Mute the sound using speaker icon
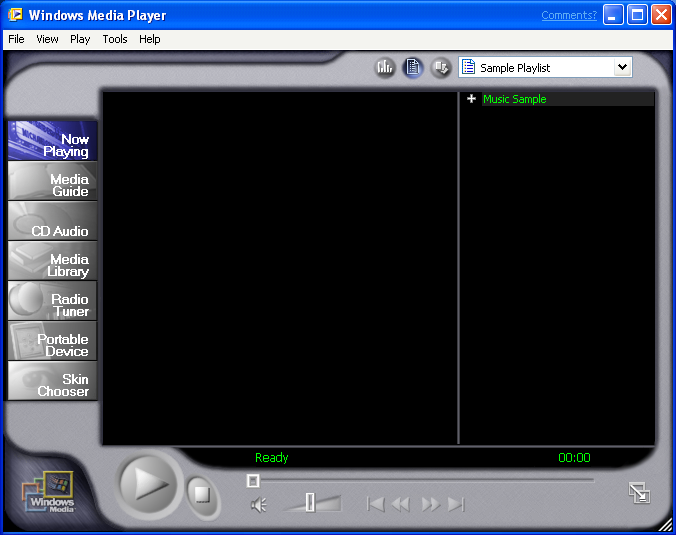676x535 pixels. (259, 505)
